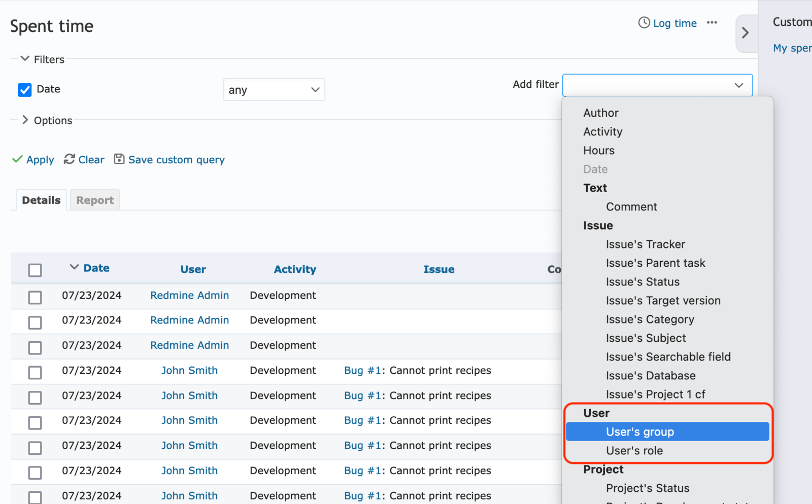
Task: Disable the Date filter checkbox
Action: [x=24, y=89]
